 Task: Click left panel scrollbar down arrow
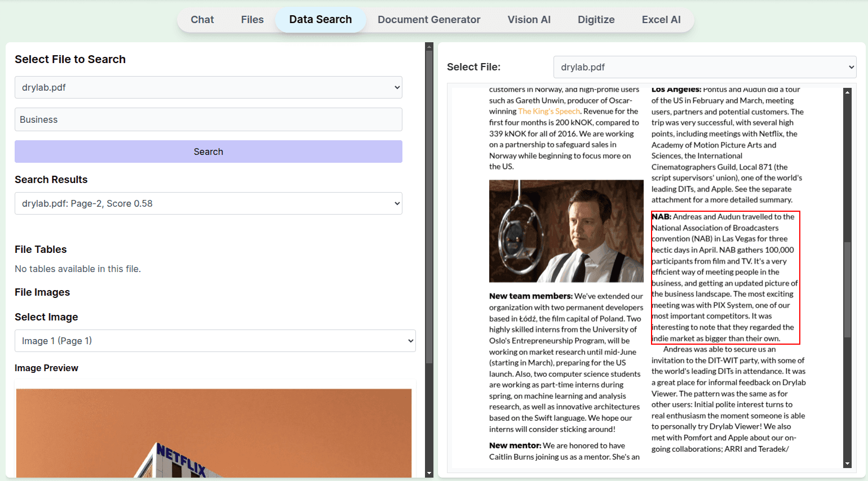429,474
